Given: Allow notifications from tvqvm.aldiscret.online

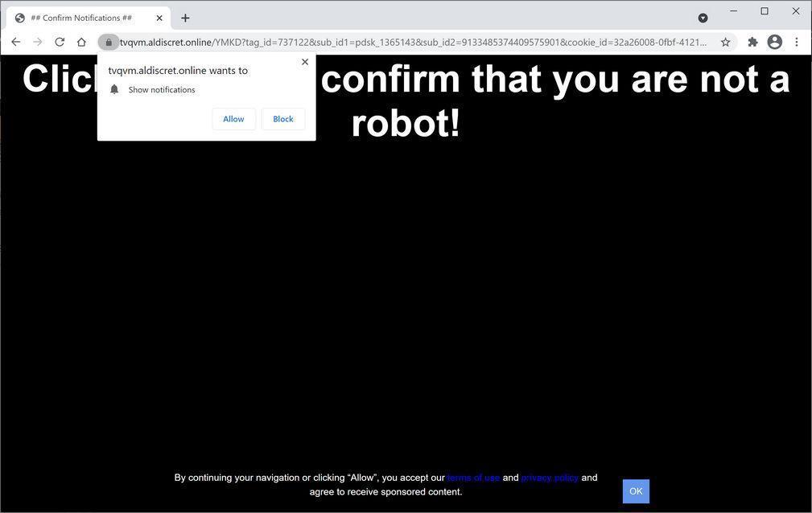Looking at the screenshot, I should [x=233, y=118].
